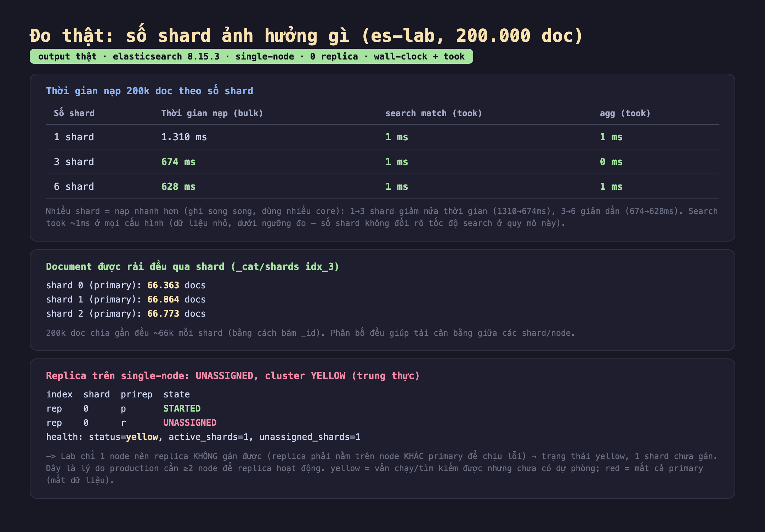Click the 'index shard prirep state' header line
The image size is (765, 532).
118,394
